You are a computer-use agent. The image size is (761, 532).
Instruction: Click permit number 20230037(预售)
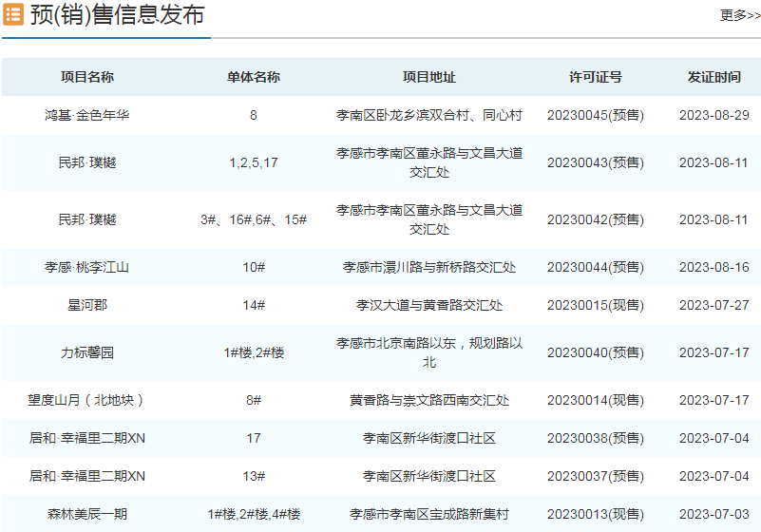pos(596,476)
